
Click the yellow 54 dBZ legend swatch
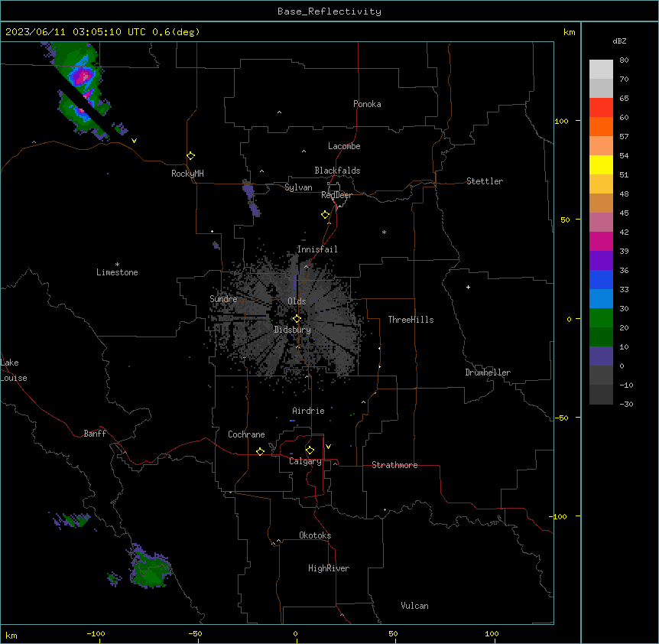601,164
